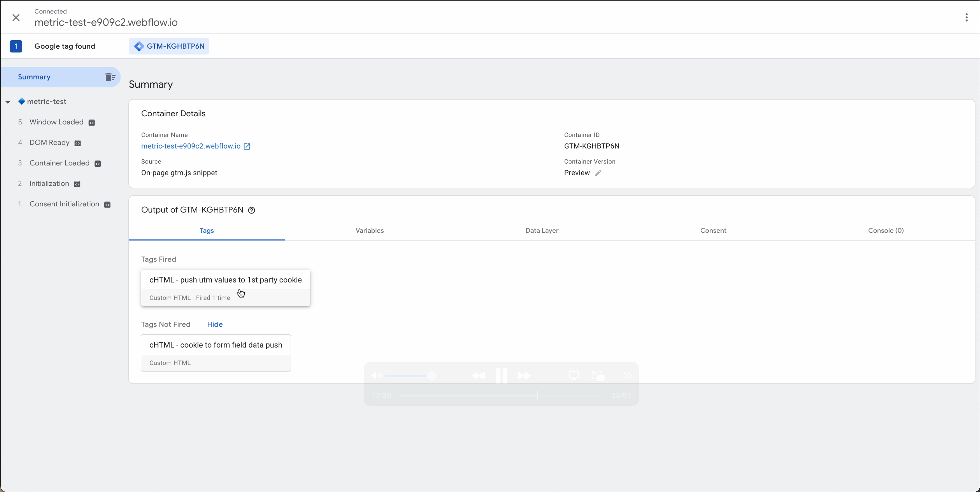Viewport: 980px width, 492px height.
Task: Clear the event list with trash icon
Action: click(x=110, y=77)
